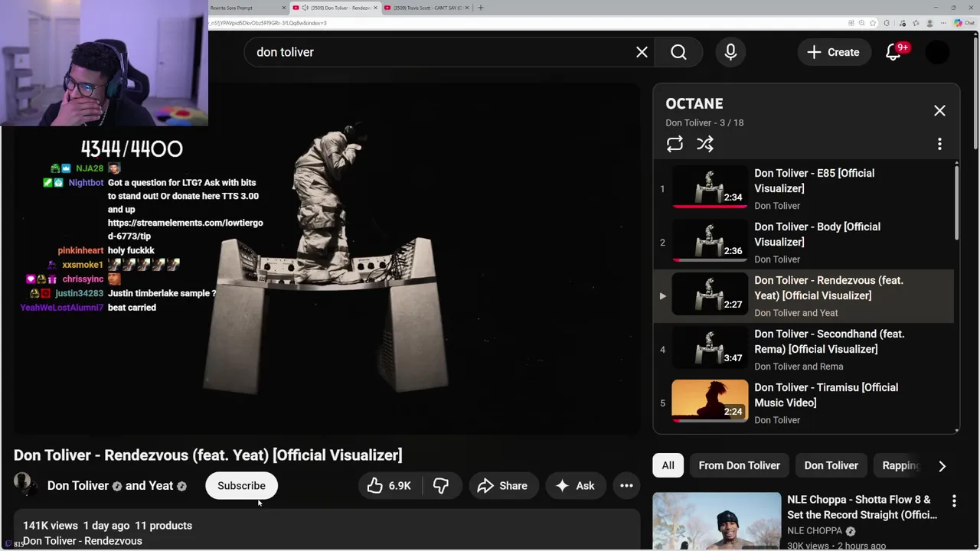The image size is (980, 551).
Task: Play Don Toliver - Body from playlist
Action: (803, 243)
